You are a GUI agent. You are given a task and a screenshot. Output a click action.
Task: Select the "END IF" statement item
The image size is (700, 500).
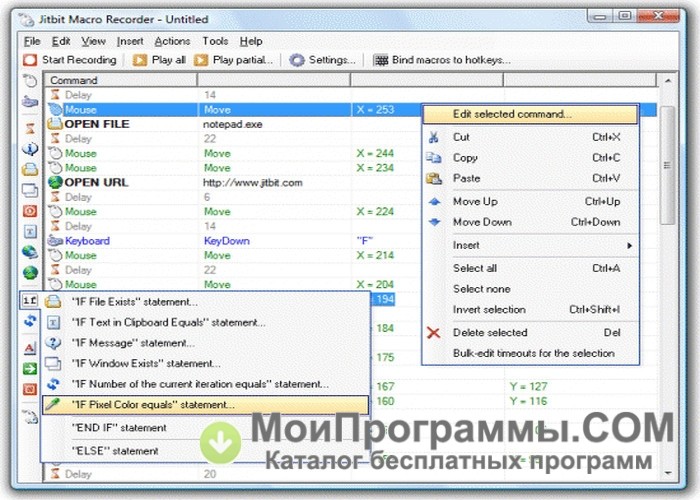pyautogui.click(x=205, y=428)
